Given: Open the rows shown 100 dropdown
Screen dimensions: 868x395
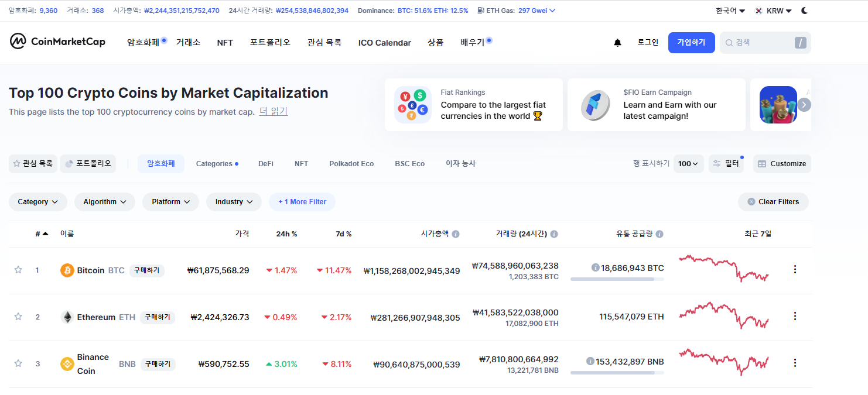Looking at the screenshot, I should (689, 164).
